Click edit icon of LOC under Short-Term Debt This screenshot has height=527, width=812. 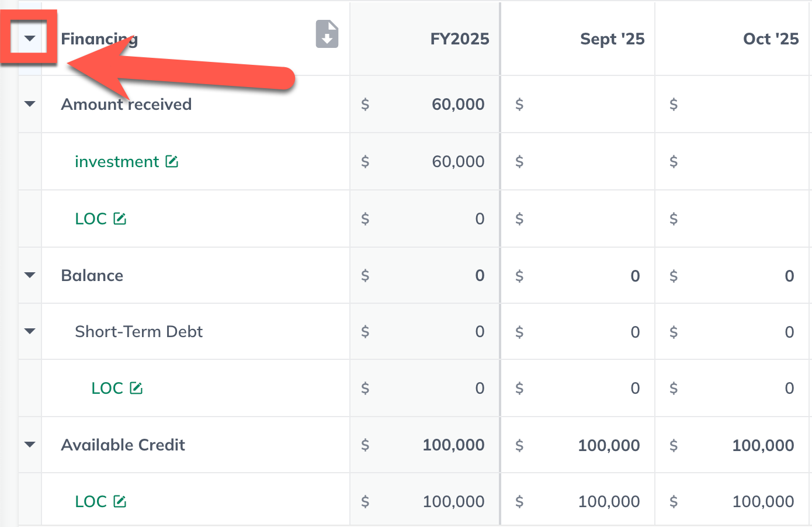pos(136,388)
